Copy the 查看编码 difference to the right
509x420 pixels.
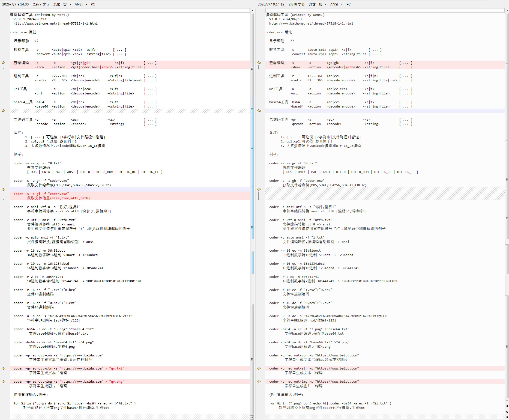click(x=3, y=63)
